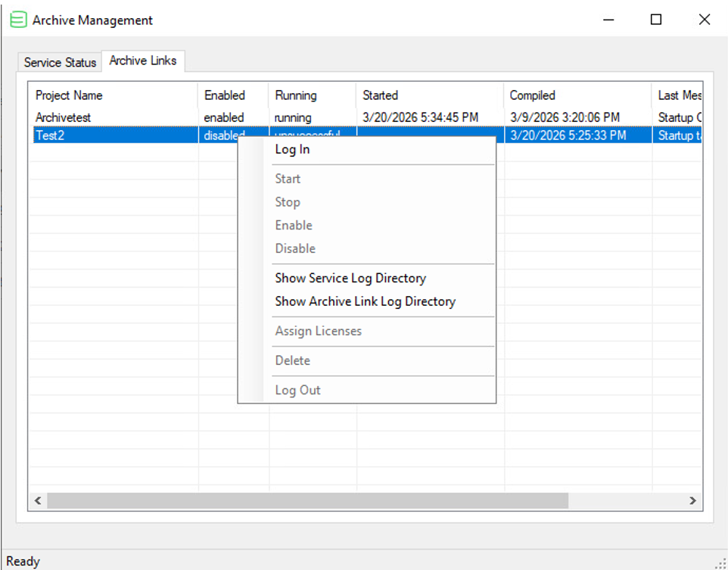Maximize the Archive Management window
This screenshot has height=570, width=728.
click(x=656, y=20)
